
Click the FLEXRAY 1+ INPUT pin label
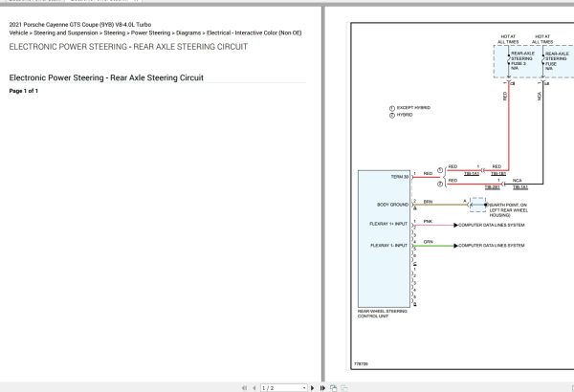point(388,224)
